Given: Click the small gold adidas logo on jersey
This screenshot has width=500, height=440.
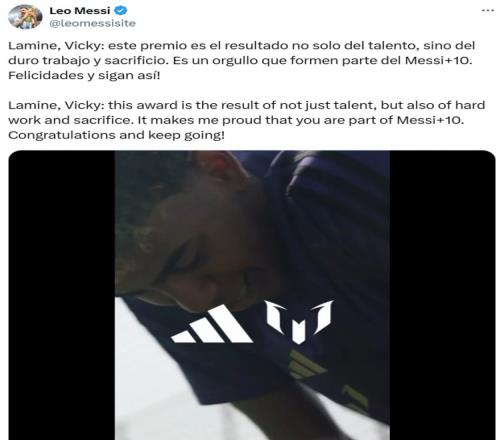Looking at the screenshot, I should tap(305, 364).
